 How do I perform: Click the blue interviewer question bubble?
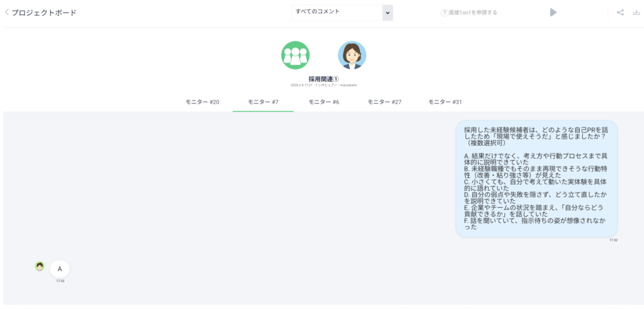(536, 178)
